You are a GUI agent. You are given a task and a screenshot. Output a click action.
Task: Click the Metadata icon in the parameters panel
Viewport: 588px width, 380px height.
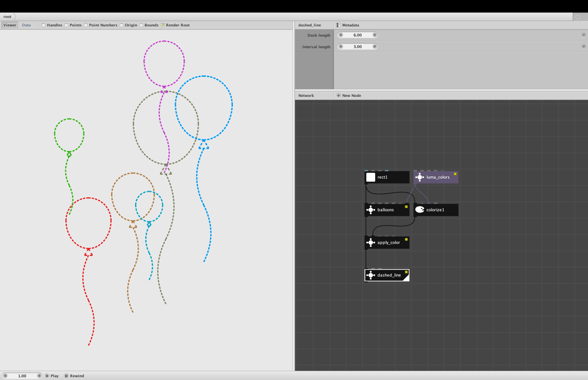[338, 25]
